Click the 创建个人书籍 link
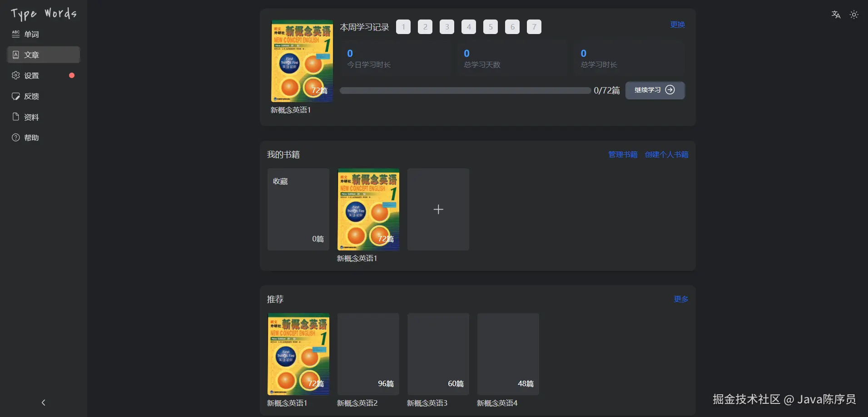 click(666, 155)
